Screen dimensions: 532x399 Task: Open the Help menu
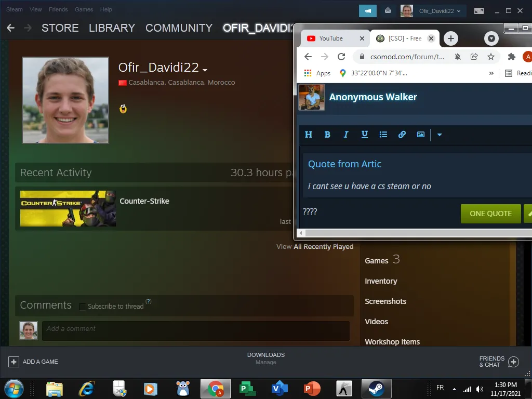tap(106, 9)
